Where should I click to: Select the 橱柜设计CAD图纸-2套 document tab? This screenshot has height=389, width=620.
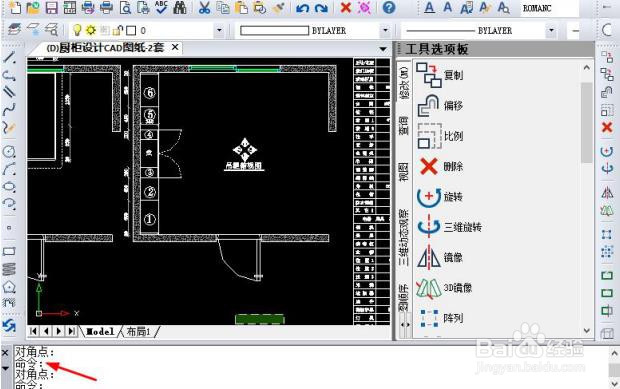pyautogui.click(x=105, y=48)
